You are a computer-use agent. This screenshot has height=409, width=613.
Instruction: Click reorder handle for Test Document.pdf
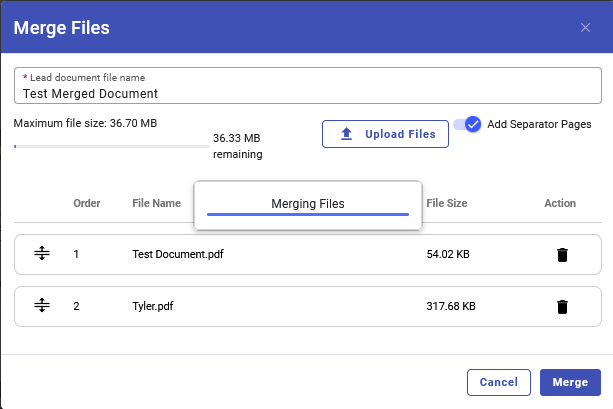[42, 253]
